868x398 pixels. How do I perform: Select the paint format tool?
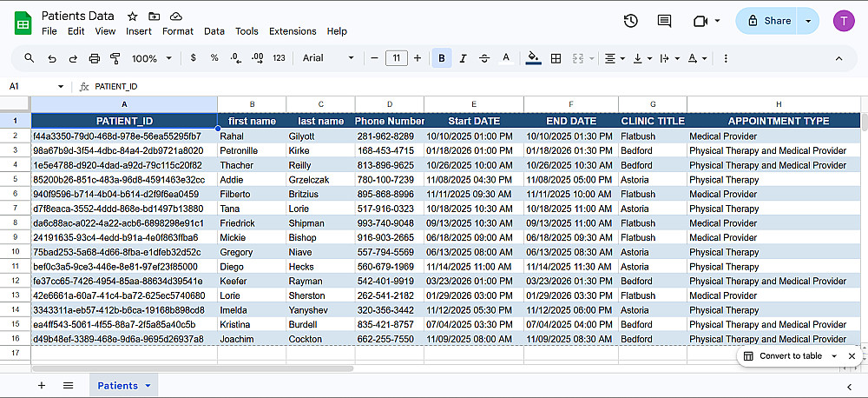click(x=115, y=58)
